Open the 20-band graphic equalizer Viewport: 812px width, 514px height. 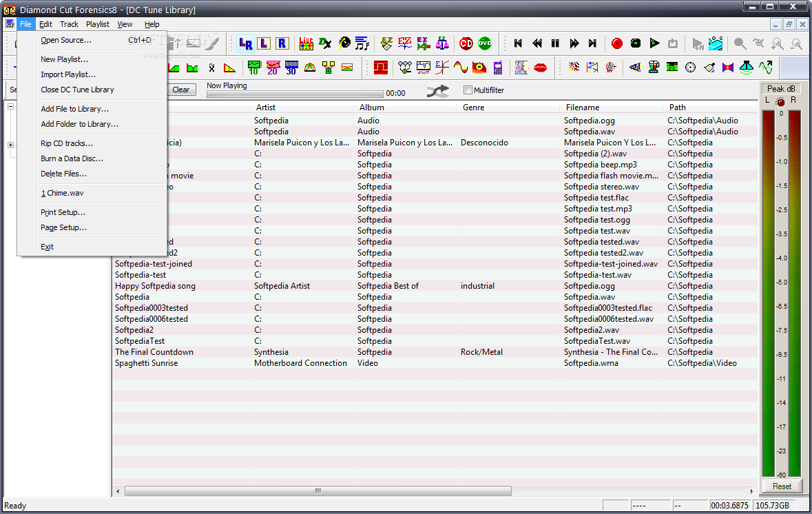coord(273,68)
